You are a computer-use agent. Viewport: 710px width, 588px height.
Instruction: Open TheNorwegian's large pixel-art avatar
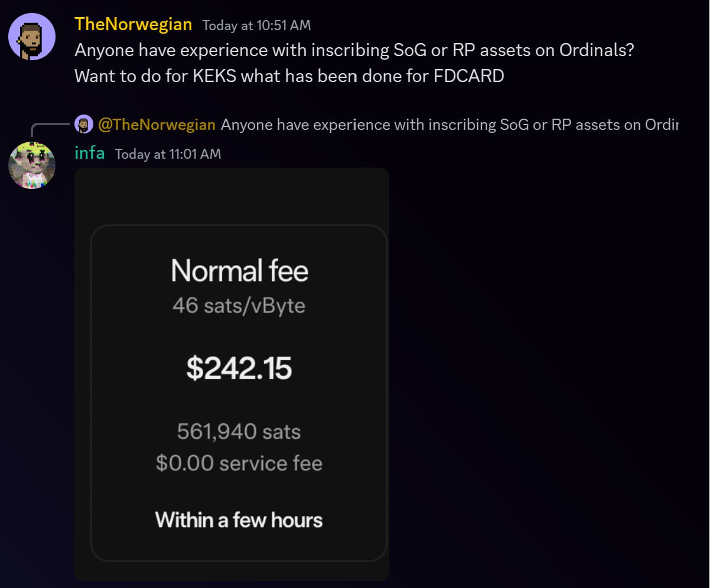(x=32, y=37)
